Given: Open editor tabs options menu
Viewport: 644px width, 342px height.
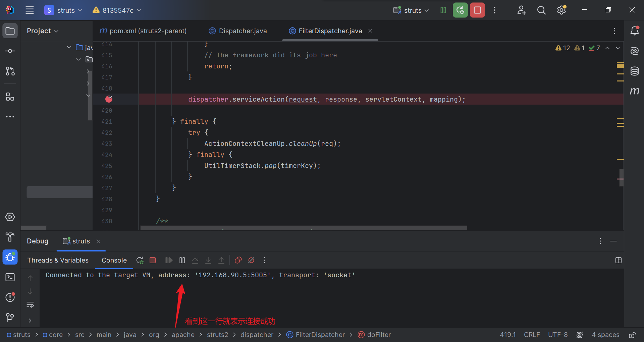Looking at the screenshot, I should pos(614,31).
